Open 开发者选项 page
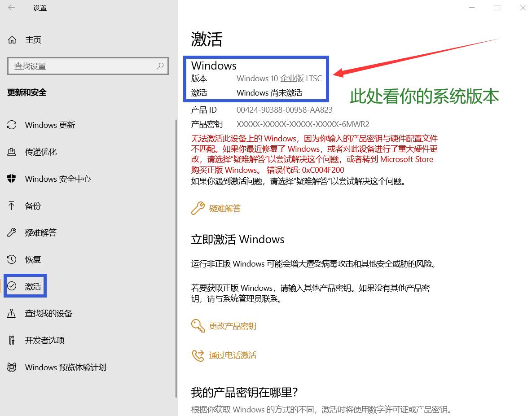The width and height of the screenshot is (532, 416). click(x=45, y=340)
